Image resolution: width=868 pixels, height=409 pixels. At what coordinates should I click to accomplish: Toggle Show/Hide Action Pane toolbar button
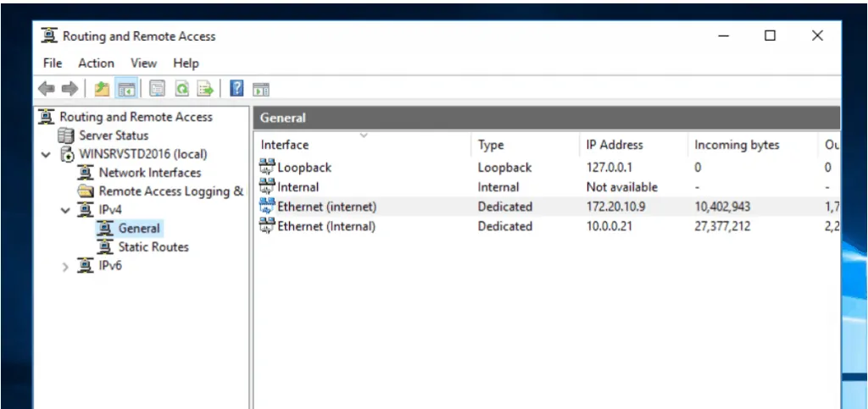click(x=261, y=89)
